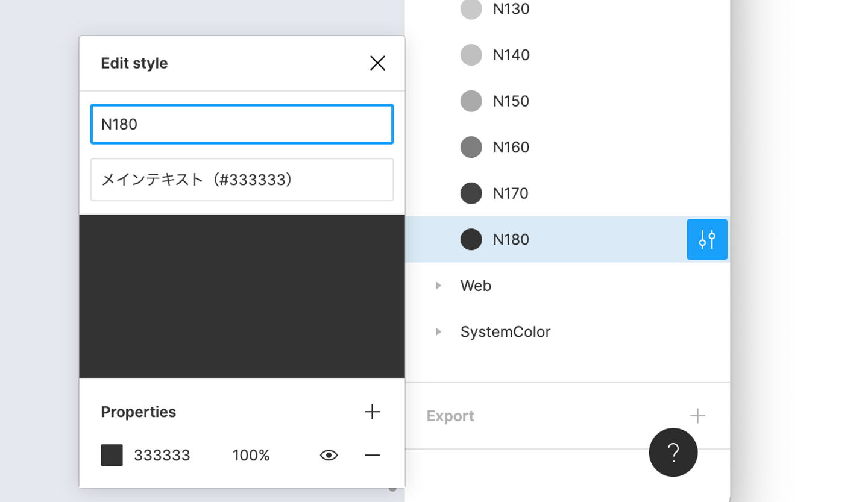The width and height of the screenshot is (868, 502).
Task: Add an export setting with plus icon
Action: (x=697, y=416)
